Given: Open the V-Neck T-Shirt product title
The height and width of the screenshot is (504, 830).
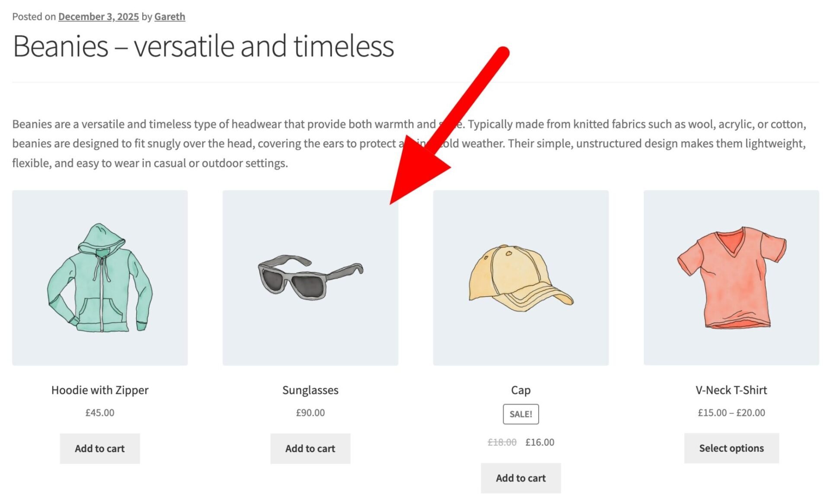Looking at the screenshot, I should coord(731,390).
